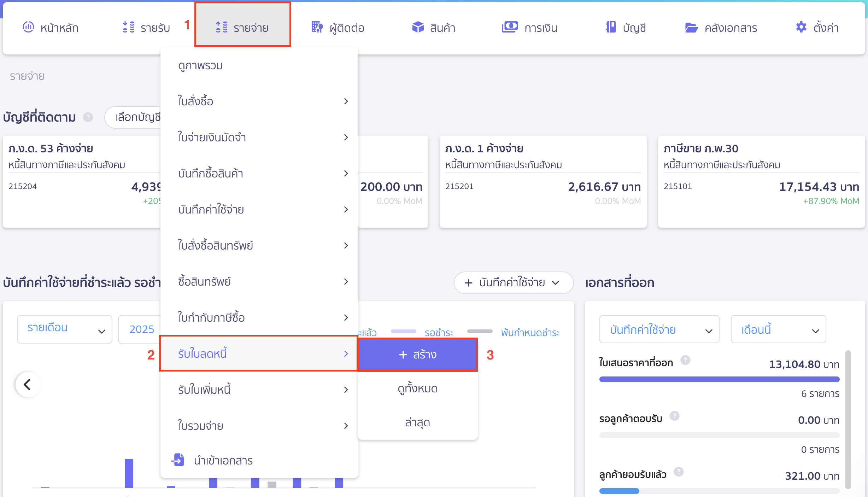868x497 pixels.
Task: Go to the การเงิน tab
Action: point(529,27)
